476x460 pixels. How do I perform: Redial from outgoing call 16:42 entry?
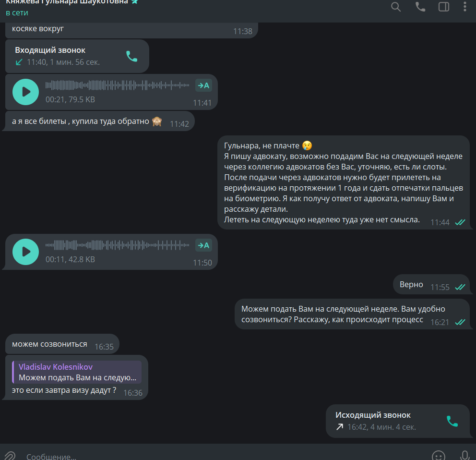(452, 421)
